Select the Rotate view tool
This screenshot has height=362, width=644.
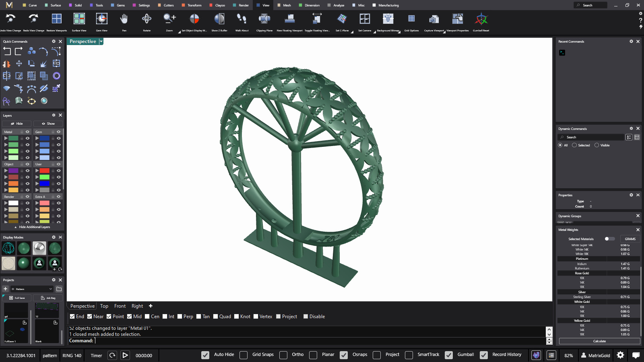tap(147, 19)
